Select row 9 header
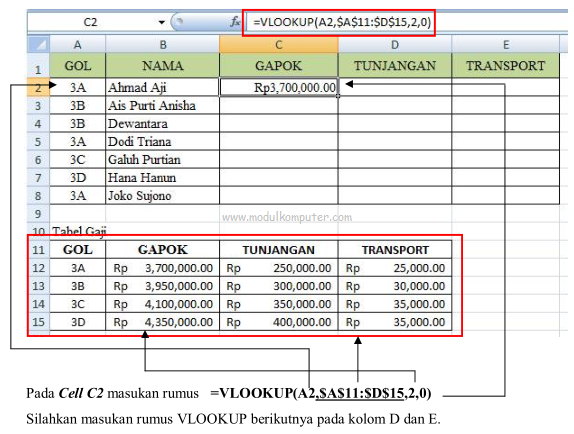Image resolution: width=574 pixels, height=434 pixels. 38,213
